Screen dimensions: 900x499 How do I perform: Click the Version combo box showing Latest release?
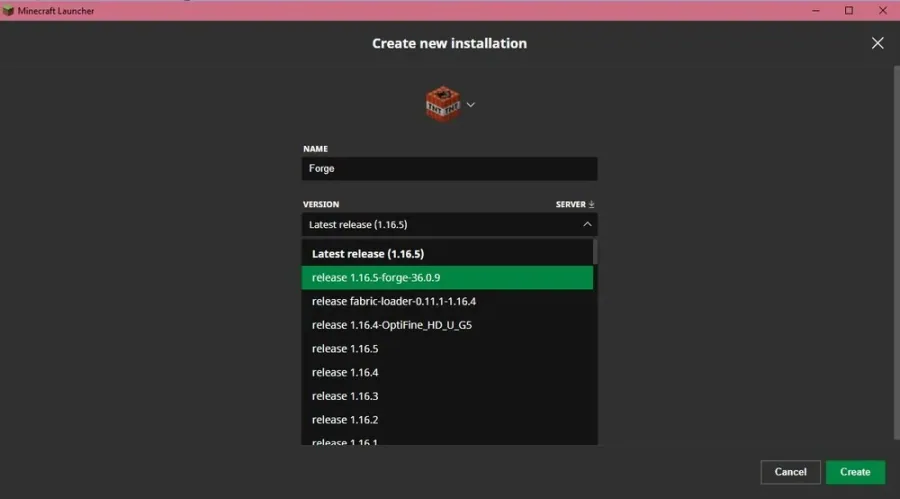449,225
